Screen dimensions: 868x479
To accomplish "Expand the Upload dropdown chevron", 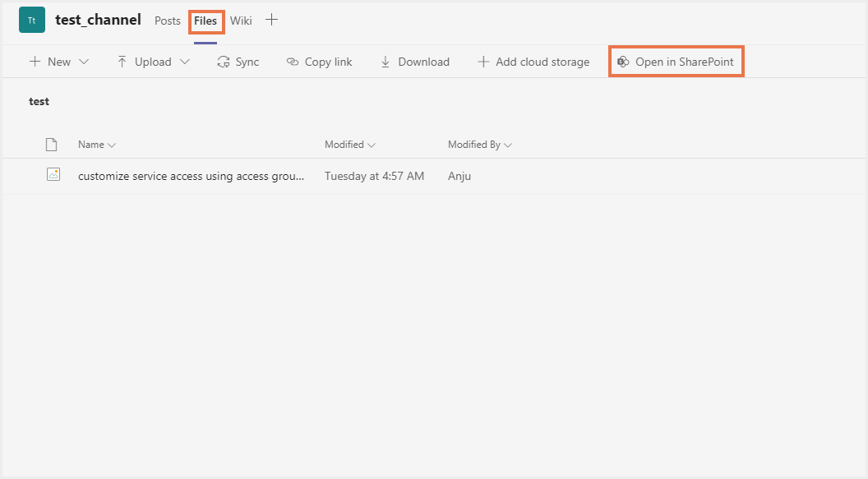I will pyautogui.click(x=184, y=62).
